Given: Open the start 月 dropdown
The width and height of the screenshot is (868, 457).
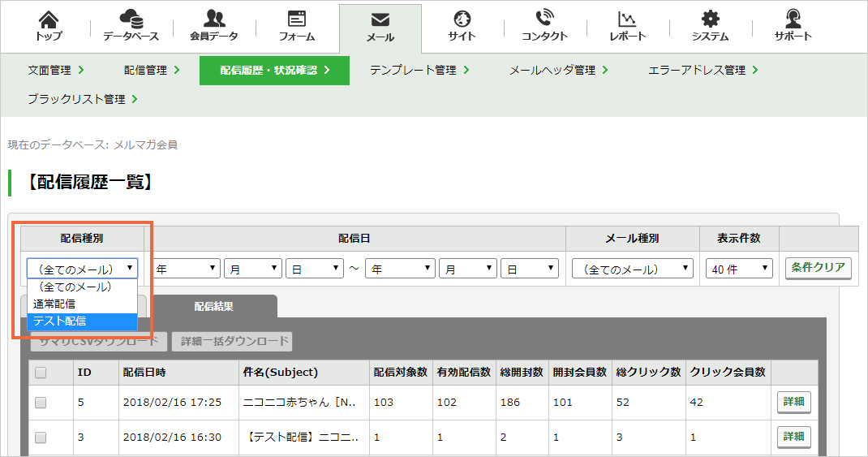Looking at the screenshot, I should click(x=253, y=269).
